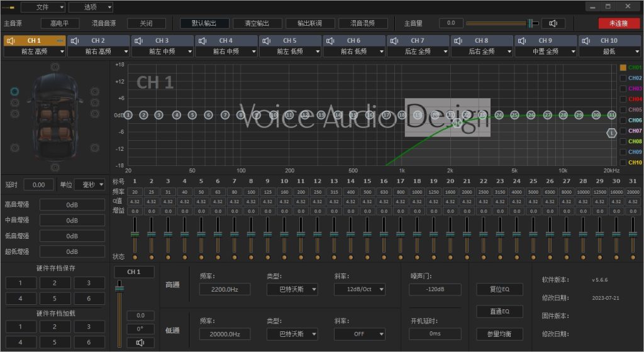644x352 pixels.
Task: Mute CH 1 speaker icon in tab
Action: tap(11, 41)
